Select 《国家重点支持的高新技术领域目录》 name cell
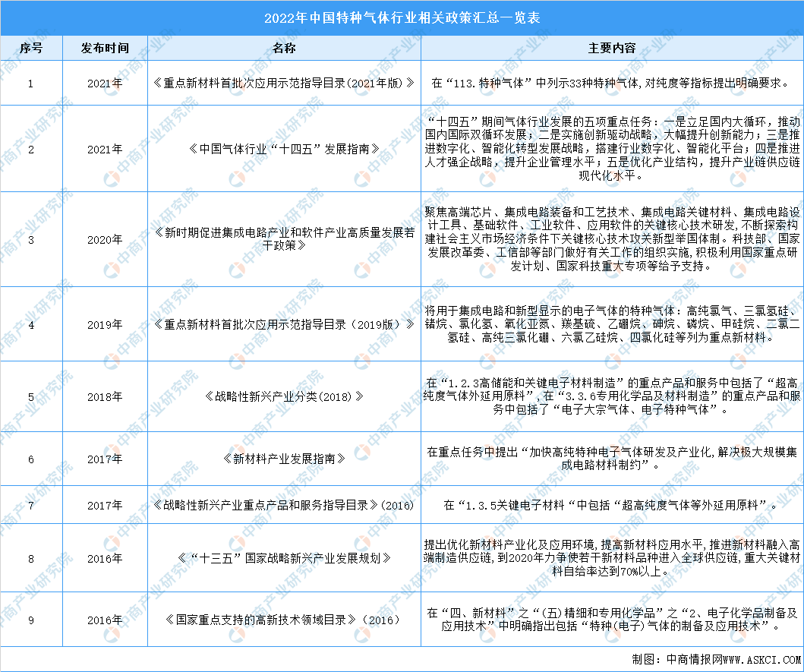 click(x=284, y=620)
